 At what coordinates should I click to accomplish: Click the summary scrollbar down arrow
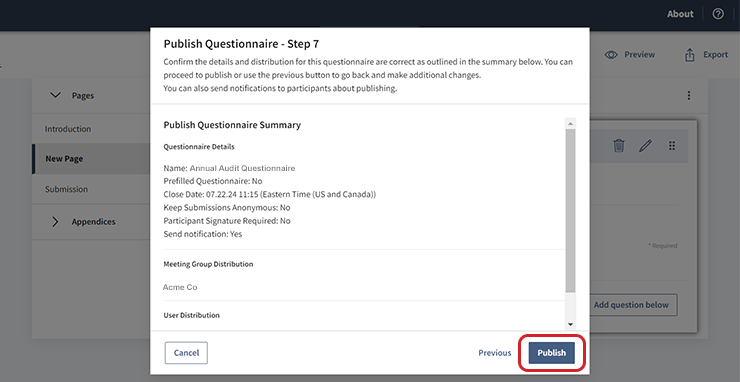[570, 324]
